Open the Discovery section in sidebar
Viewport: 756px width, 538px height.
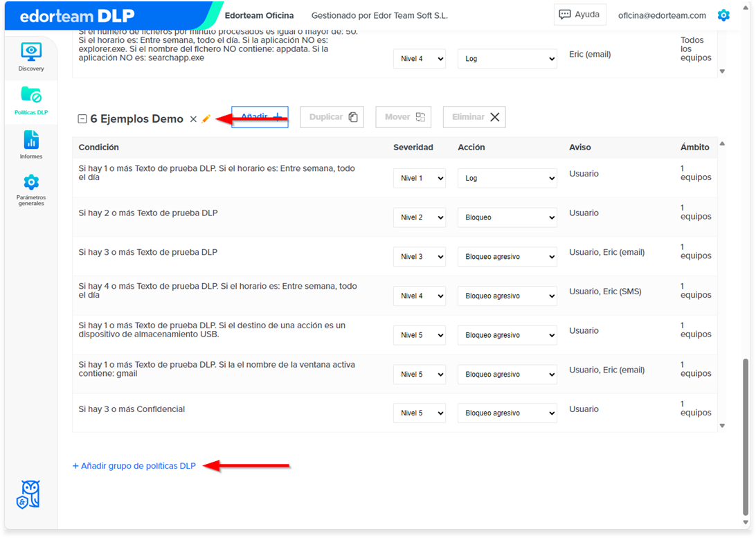click(31, 57)
